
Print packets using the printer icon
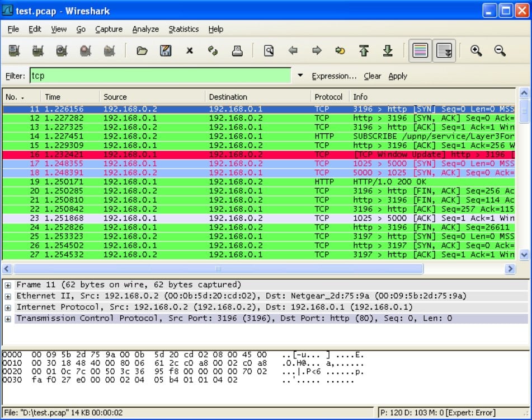(237, 51)
